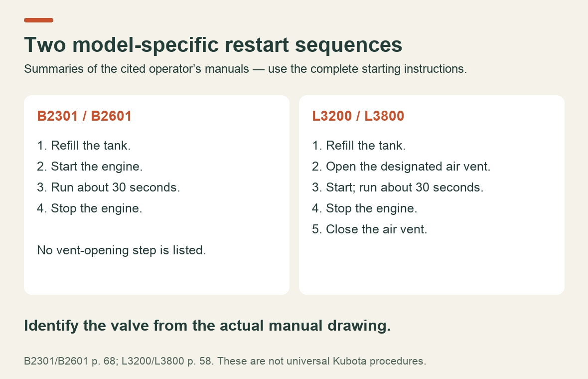Screen dimensions: 588x379
Task: Select the B2301 / B2601 card heading
Action: (84, 116)
